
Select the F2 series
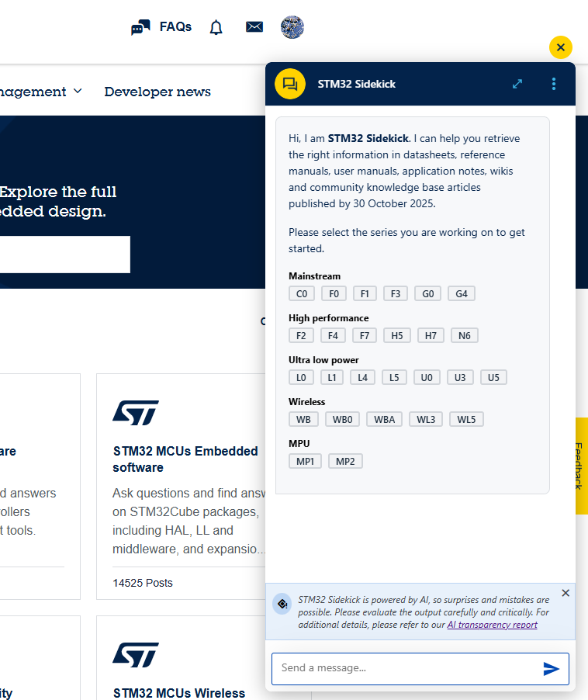[x=301, y=336]
